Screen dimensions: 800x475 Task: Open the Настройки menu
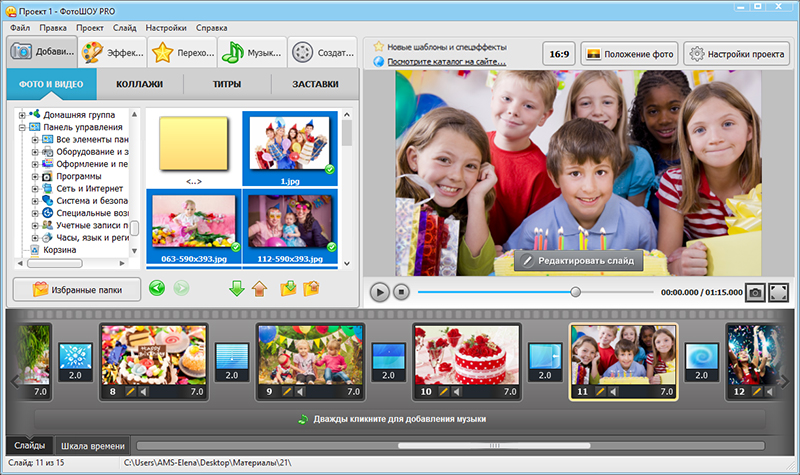(x=166, y=28)
